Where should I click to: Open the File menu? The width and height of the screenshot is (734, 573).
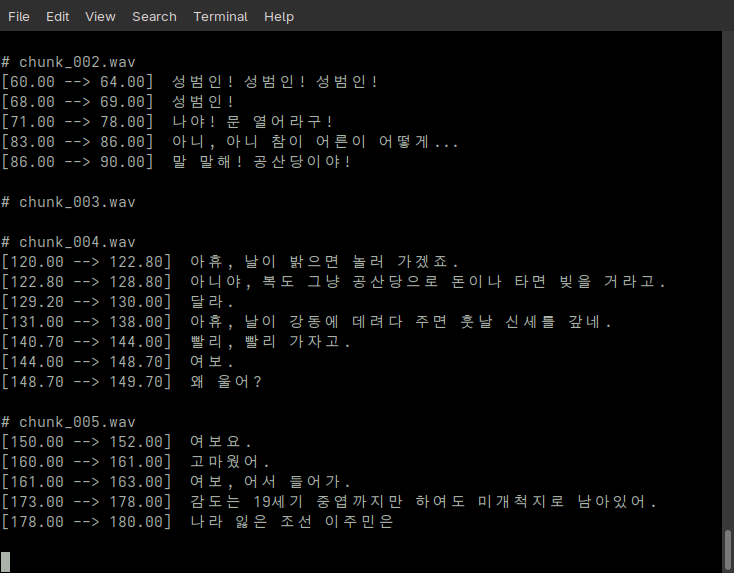[19, 16]
